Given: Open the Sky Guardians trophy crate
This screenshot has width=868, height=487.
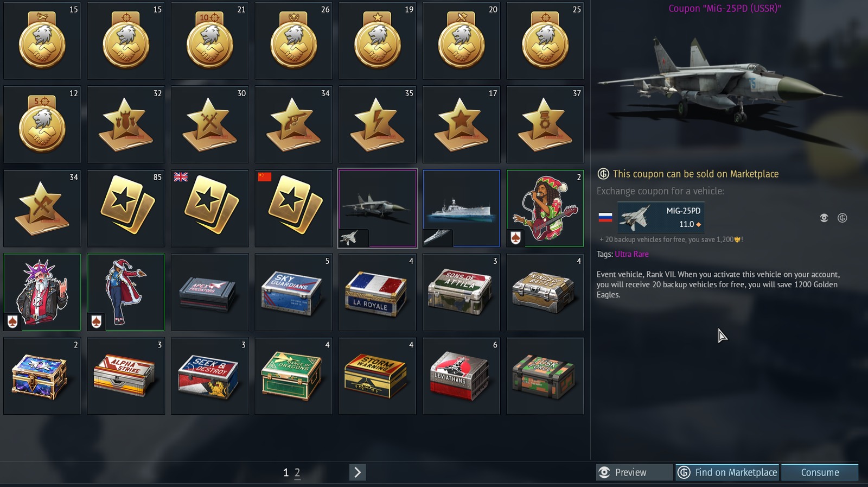Looking at the screenshot, I should [x=293, y=292].
